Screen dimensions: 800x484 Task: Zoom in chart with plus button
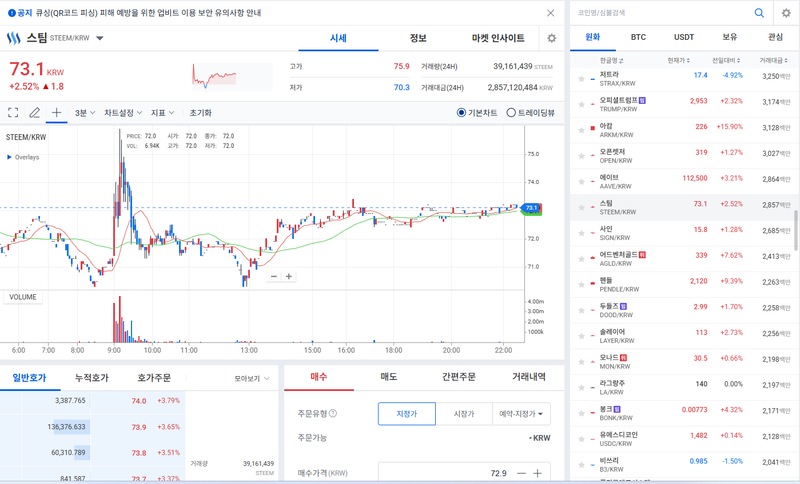(x=289, y=276)
